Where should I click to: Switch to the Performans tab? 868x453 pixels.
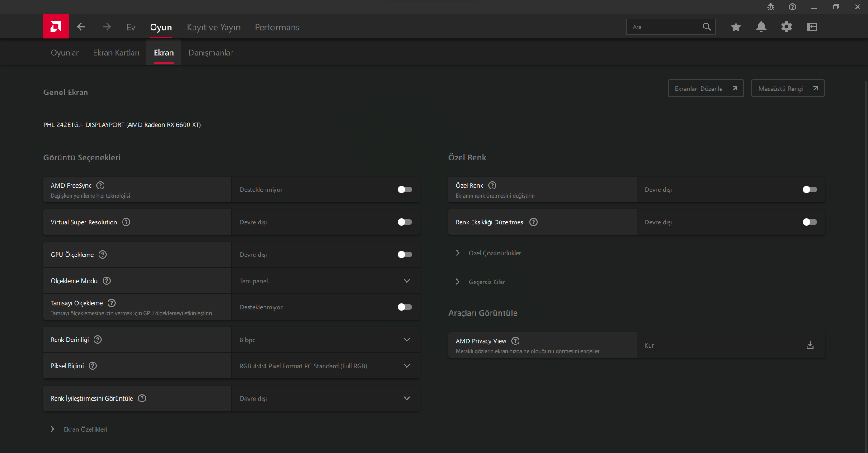click(277, 27)
